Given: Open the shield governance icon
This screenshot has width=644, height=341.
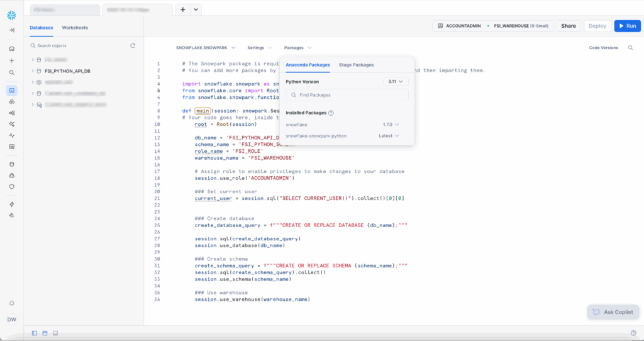Looking at the screenshot, I should (x=11, y=186).
